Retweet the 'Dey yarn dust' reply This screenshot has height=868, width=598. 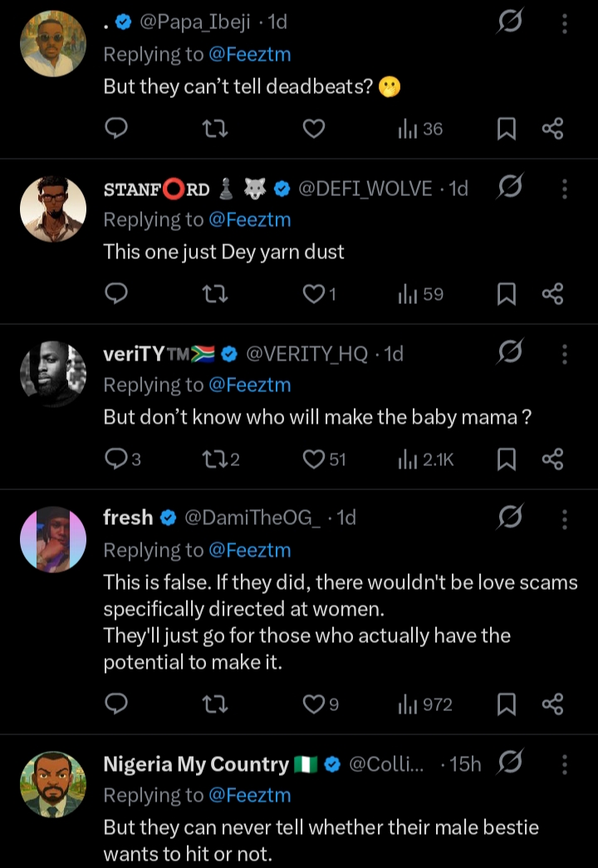tap(215, 294)
